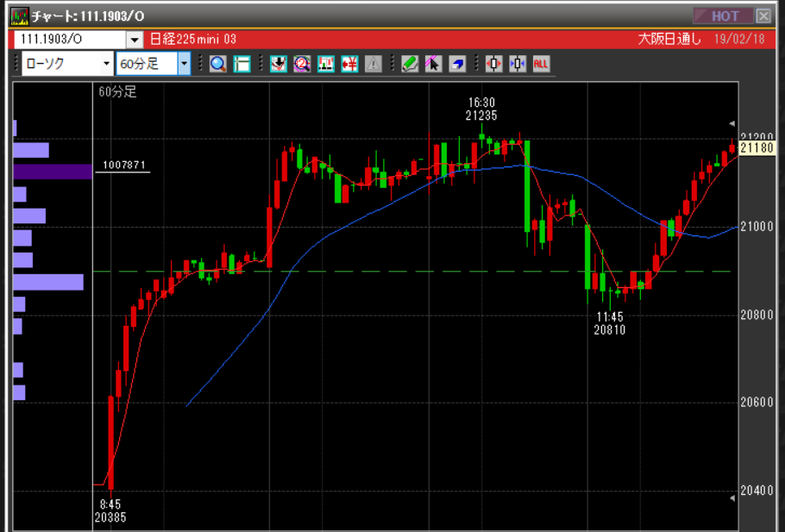The height and width of the screenshot is (532, 785).
Task: Select the green pencil drawing tool
Action: pos(410,64)
